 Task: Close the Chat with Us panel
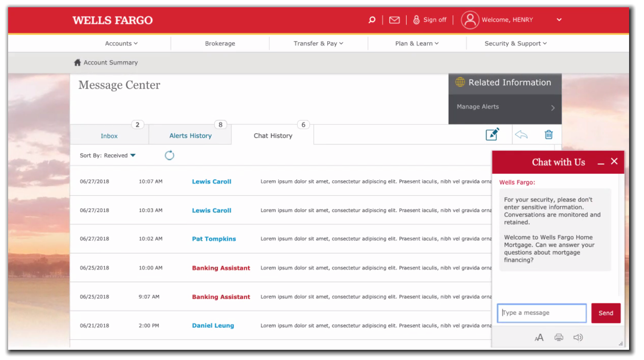pos(614,161)
